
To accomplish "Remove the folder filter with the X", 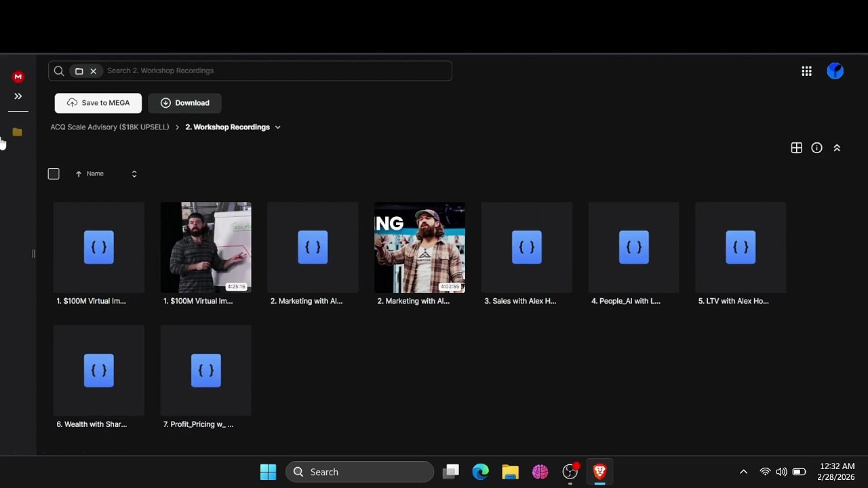I will point(94,71).
